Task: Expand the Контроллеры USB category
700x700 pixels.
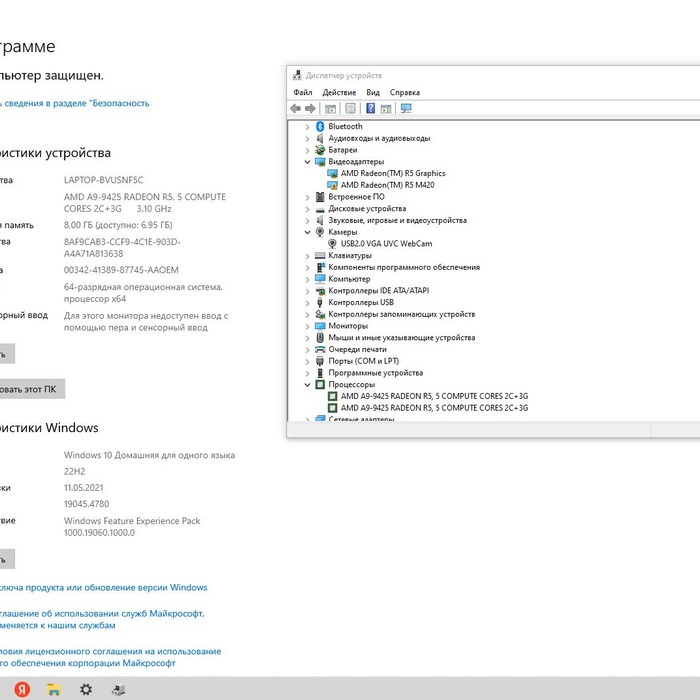Action: tap(308, 302)
